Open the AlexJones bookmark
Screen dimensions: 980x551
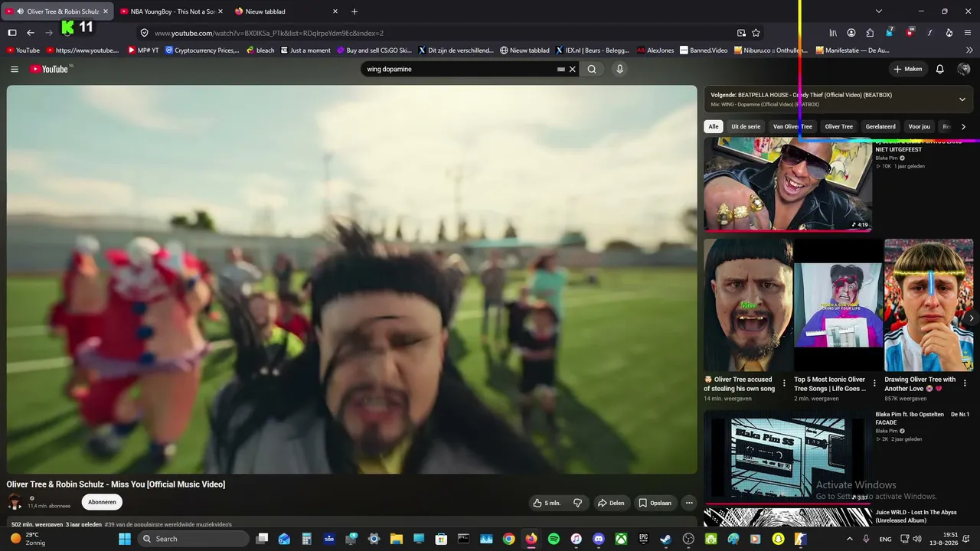tap(655, 51)
